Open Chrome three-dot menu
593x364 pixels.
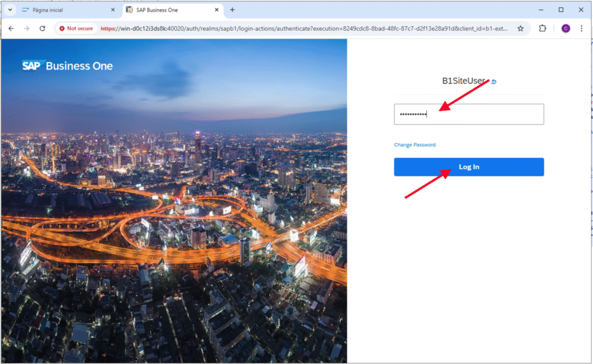581,28
